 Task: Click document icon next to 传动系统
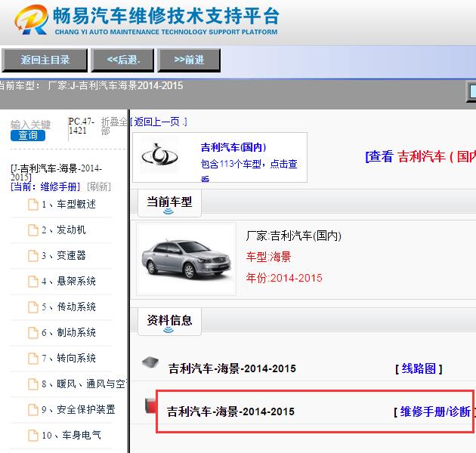33,307
